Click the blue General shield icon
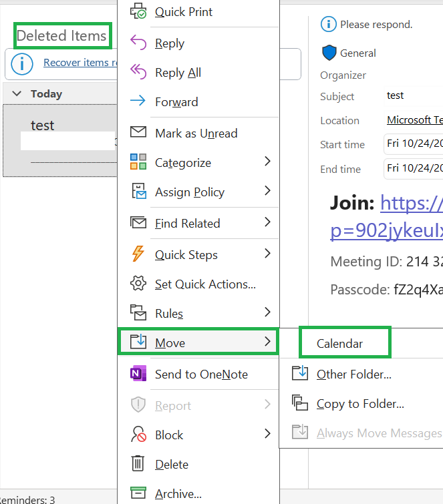Screen dimensions: 443x504 (329, 53)
